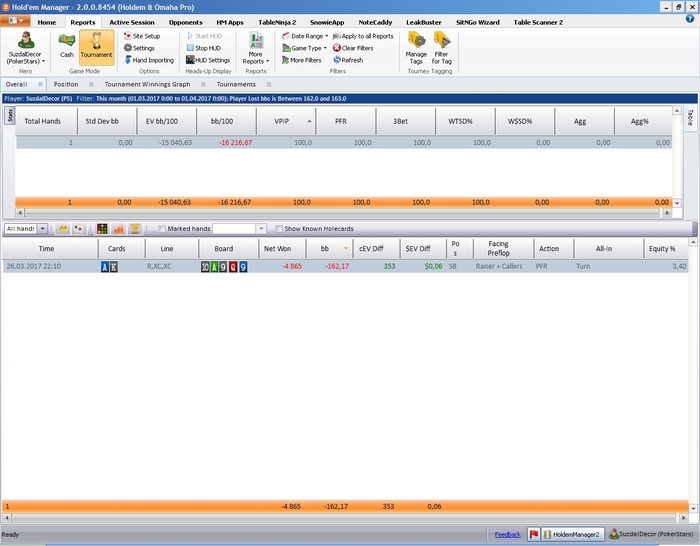
Task: Open the Hero selector SuzdalDecor (PokerStars)
Action: 25,48
